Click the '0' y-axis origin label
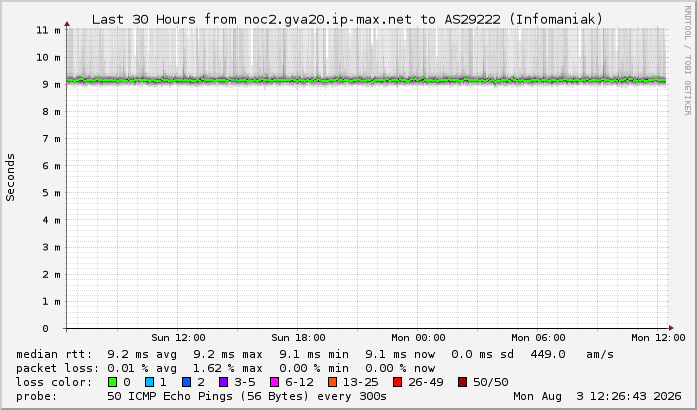This screenshot has height=410, width=697. (45, 329)
